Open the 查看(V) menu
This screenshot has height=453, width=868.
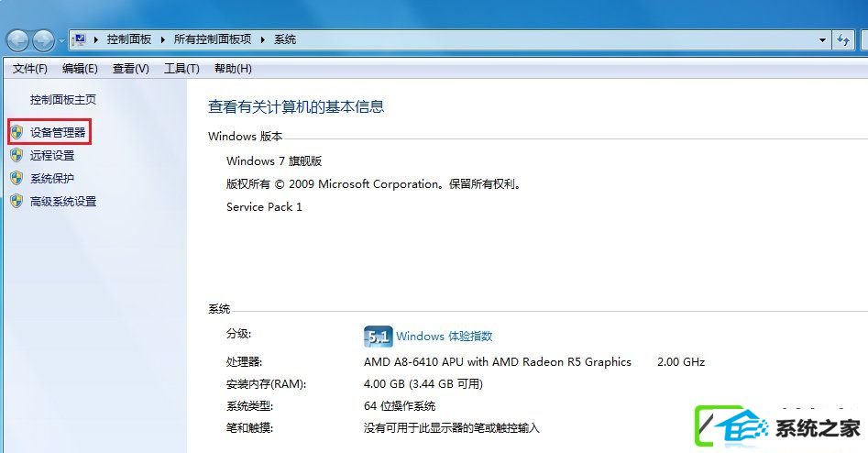(x=131, y=69)
